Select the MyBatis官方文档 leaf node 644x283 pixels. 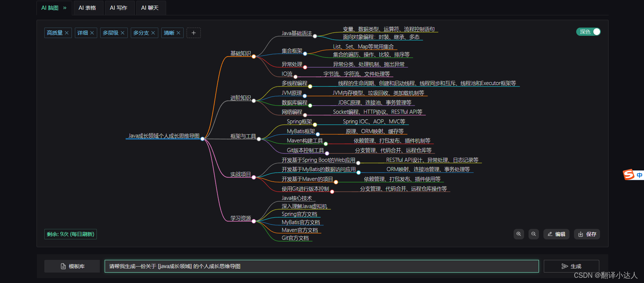[301, 222]
